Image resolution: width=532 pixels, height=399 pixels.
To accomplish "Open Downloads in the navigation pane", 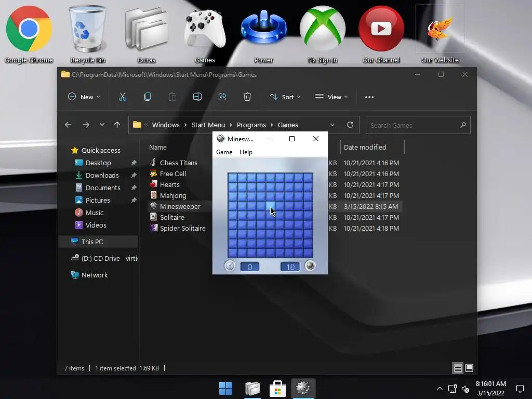I will 102,176.
